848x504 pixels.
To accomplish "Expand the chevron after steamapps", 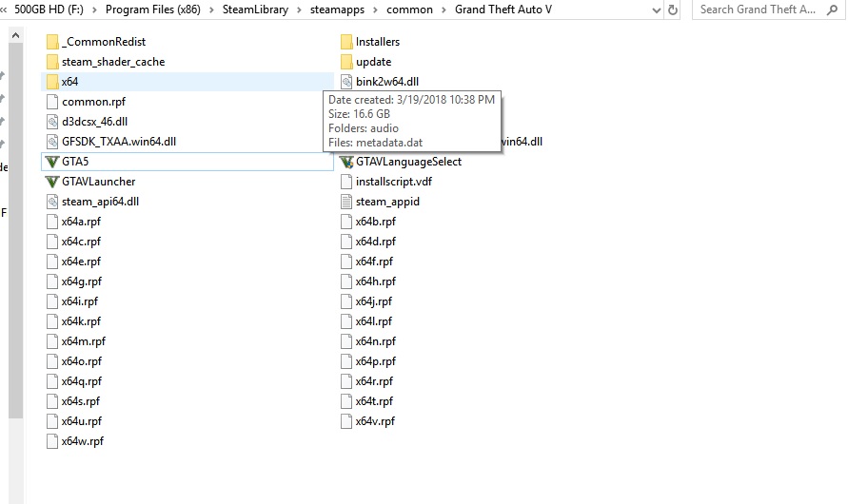I will (376, 10).
